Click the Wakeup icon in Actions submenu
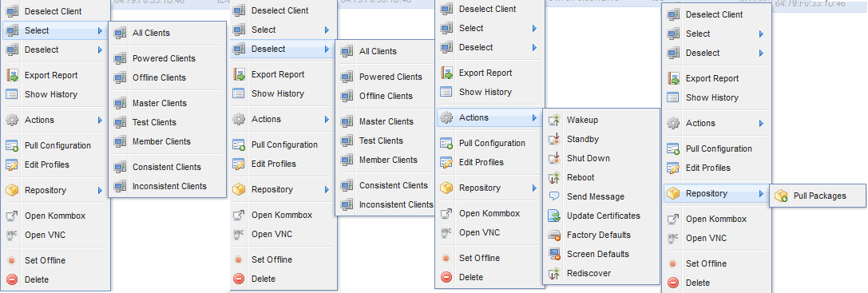This screenshot has width=868, height=293. point(555,121)
